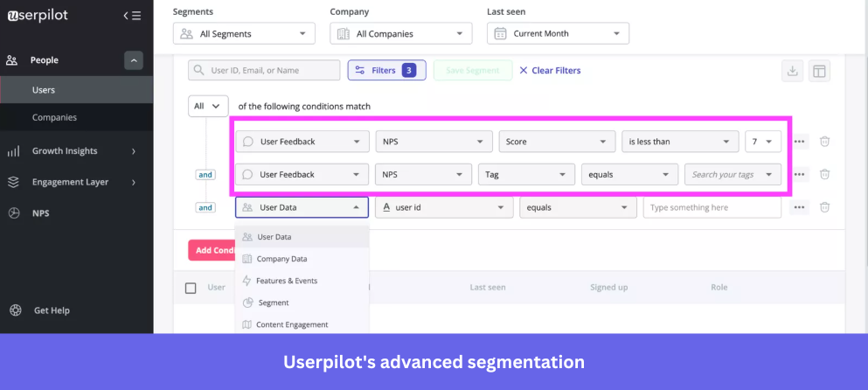Sort by the Role column header

(719, 288)
